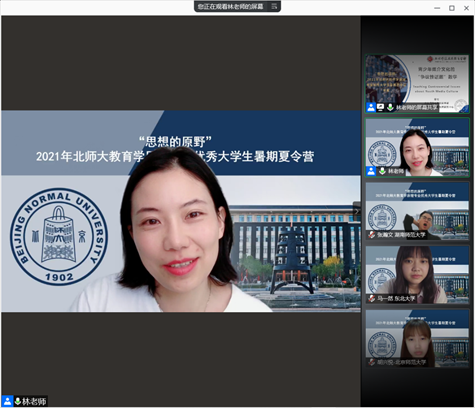
Task: Click the blue user icon on the 林老师 thumbnail
Action: point(371,171)
